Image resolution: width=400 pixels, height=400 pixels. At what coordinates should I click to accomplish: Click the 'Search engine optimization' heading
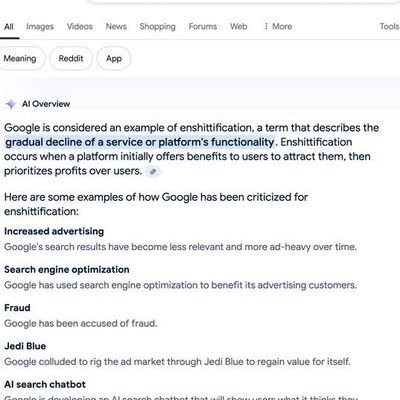click(x=67, y=270)
